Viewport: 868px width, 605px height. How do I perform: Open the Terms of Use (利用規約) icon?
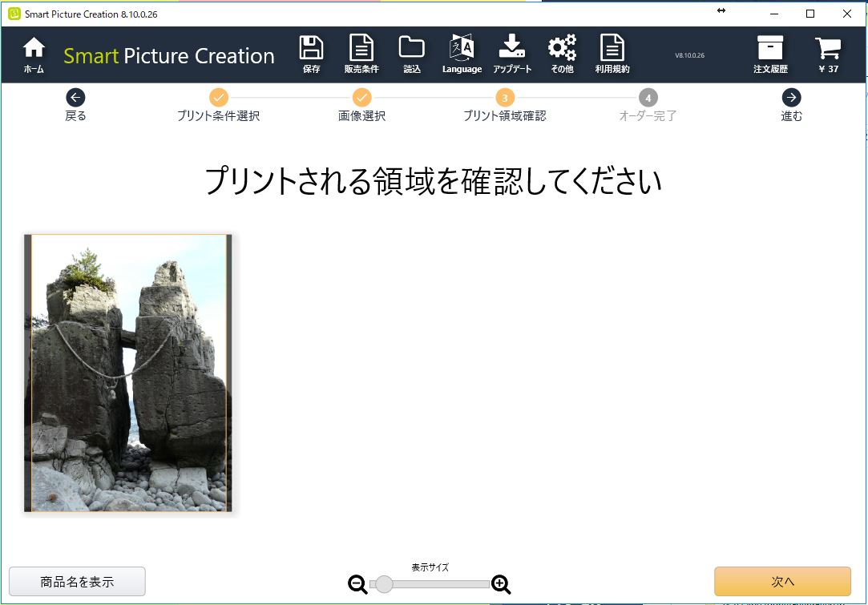[x=612, y=50]
